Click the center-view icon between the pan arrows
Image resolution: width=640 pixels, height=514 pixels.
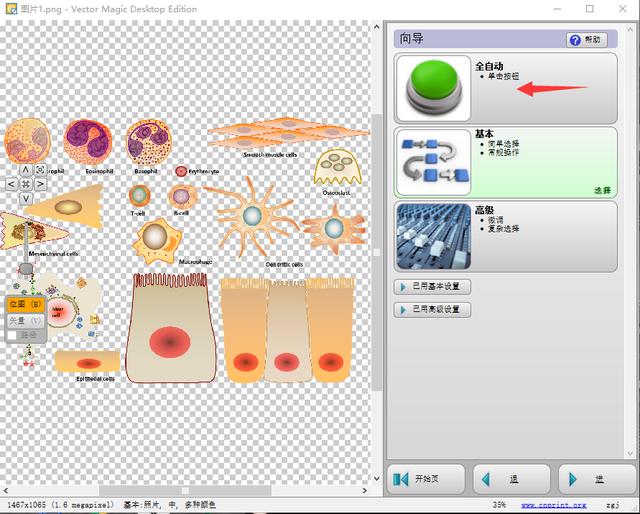point(25,184)
